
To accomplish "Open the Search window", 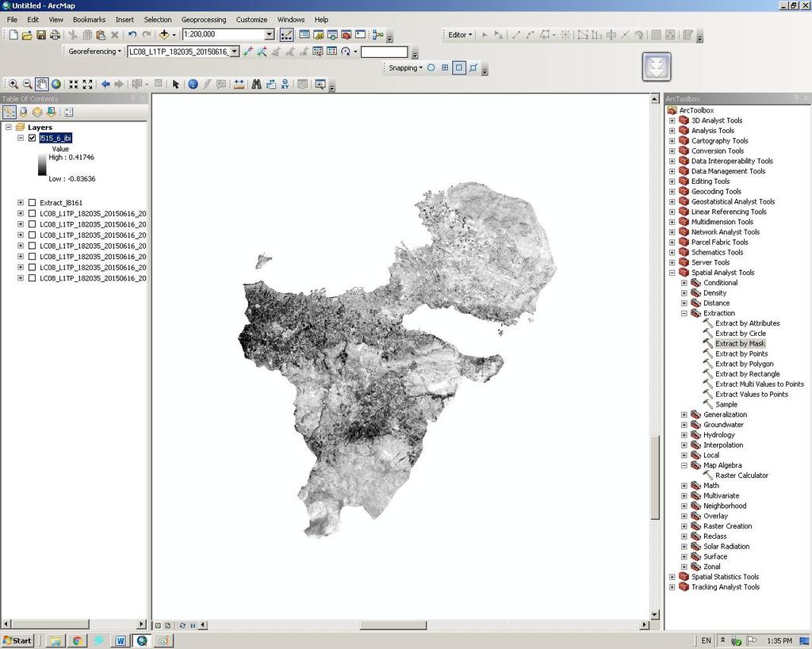I will [332, 35].
